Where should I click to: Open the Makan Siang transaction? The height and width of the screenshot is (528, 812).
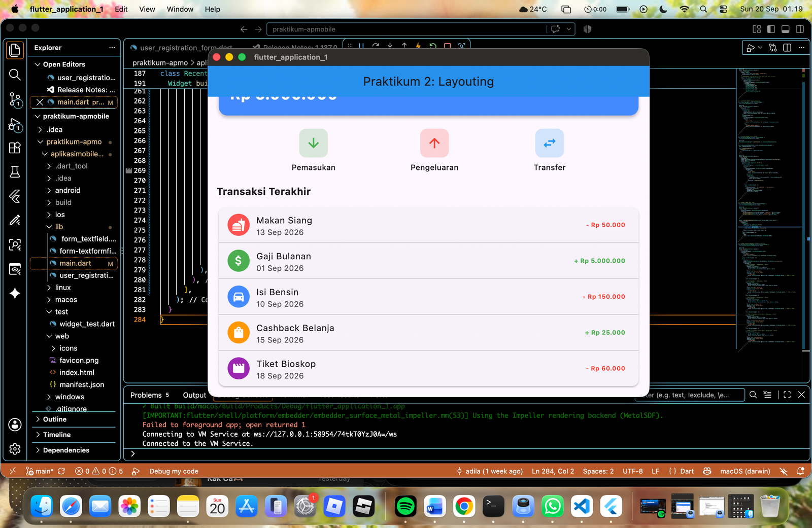[x=428, y=225]
